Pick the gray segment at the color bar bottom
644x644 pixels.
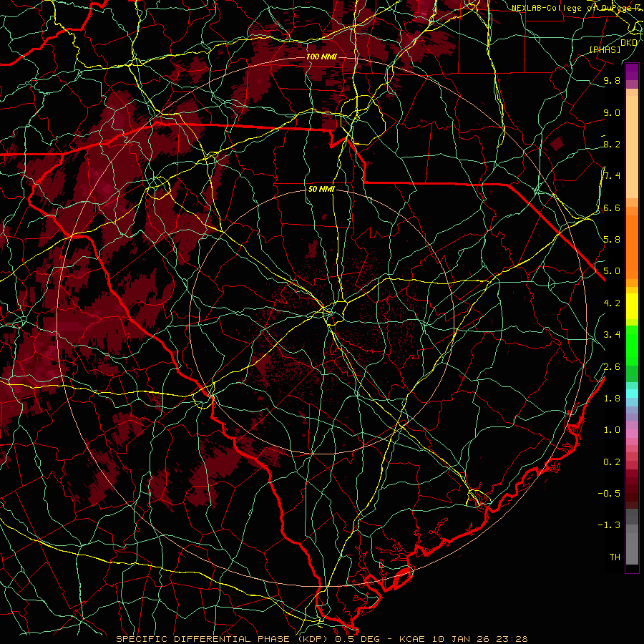point(632,548)
